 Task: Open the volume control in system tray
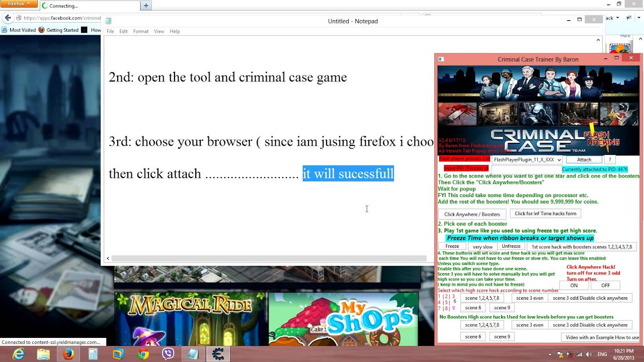pyautogui.click(x=588, y=354)
